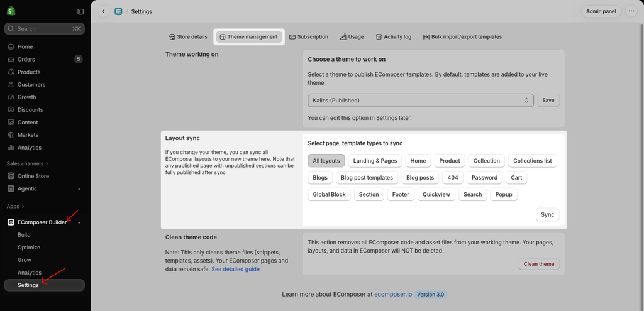This screenshot has width=644, height=311.
Task: Select the Landing & Pages type
Action: pyautogui.click(x=375, y=161)
